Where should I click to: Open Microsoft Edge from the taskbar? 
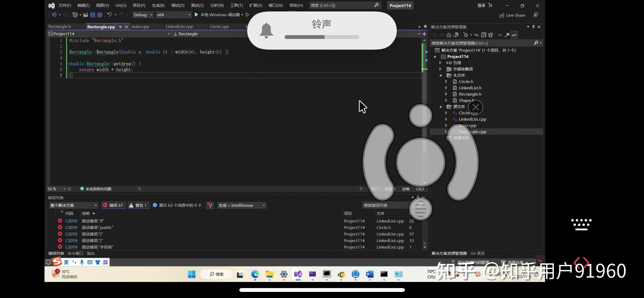255,274
